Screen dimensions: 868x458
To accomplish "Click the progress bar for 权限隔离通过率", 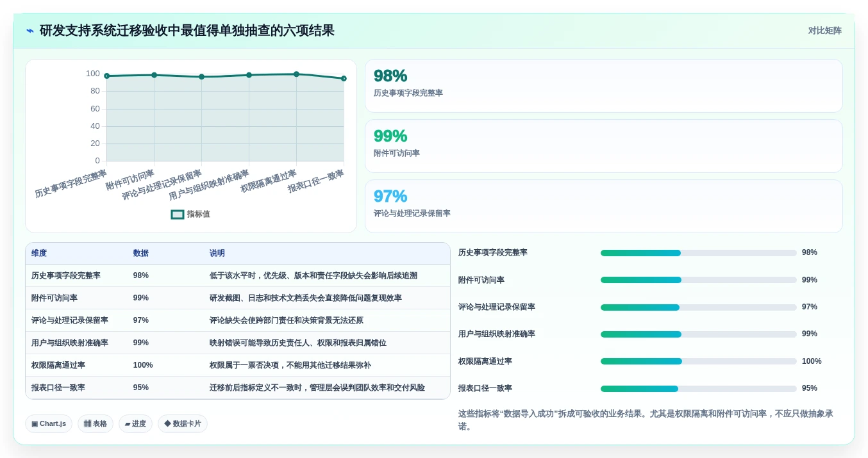I will (x=699, y=361).
